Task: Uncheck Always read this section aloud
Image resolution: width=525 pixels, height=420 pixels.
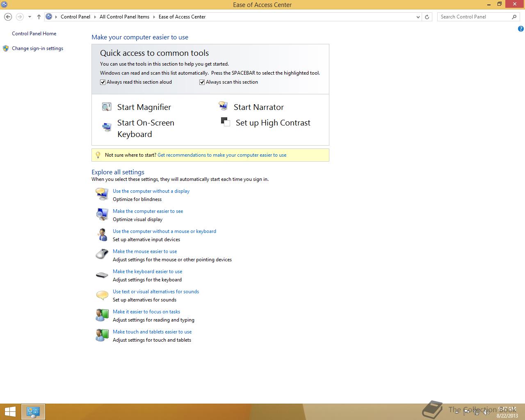Action: 103,82
